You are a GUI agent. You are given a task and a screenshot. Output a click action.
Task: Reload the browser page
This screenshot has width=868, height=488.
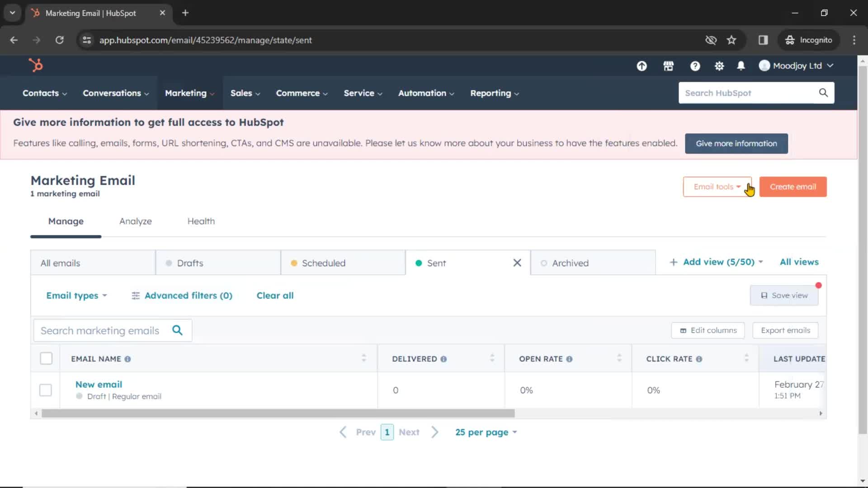[x=59, y=40]
